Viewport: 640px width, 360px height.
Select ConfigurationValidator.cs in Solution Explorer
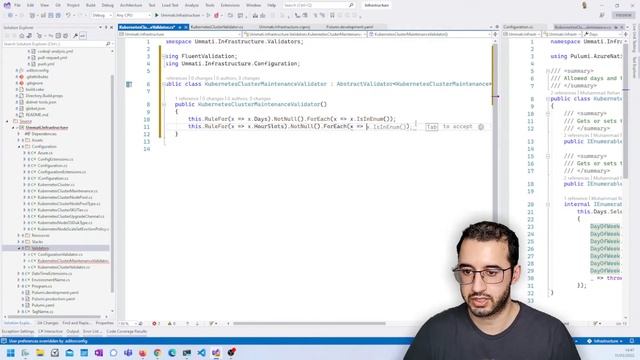(60, 254)
